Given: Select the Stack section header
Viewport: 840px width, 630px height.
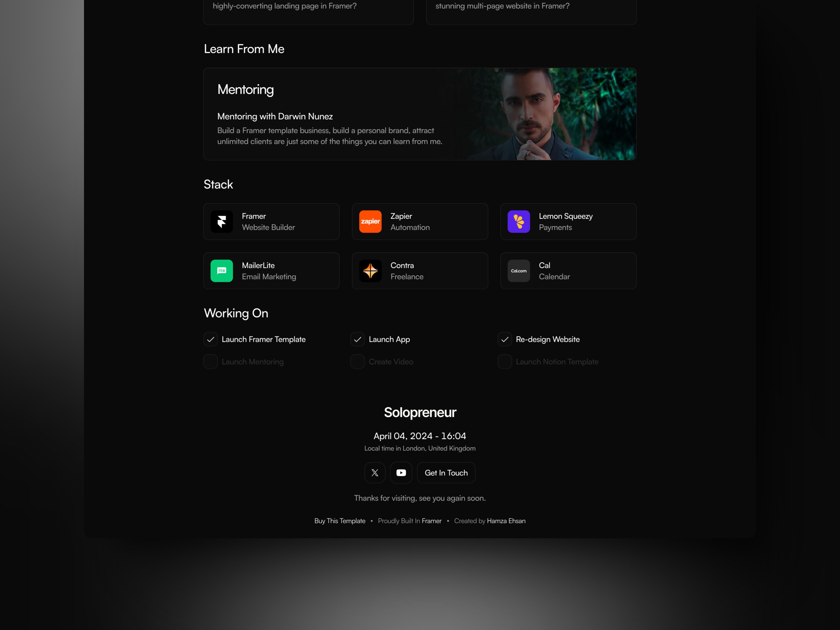Looking at the screenshot, I should pyautogui.click(x=218, y=184).
